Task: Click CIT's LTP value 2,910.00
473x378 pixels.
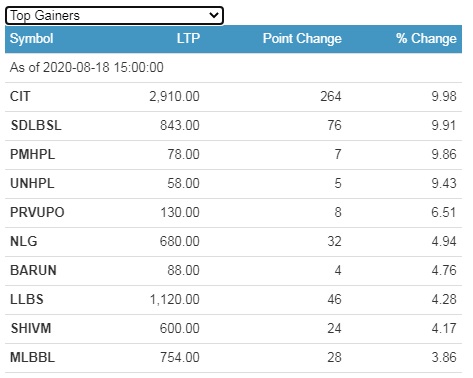Action: point(174,97)
